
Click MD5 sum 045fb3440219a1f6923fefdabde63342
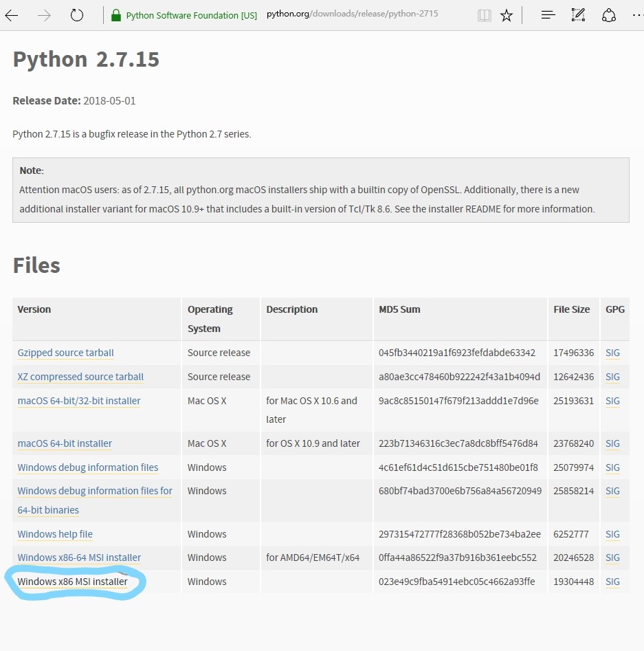[x=457, y=353]
